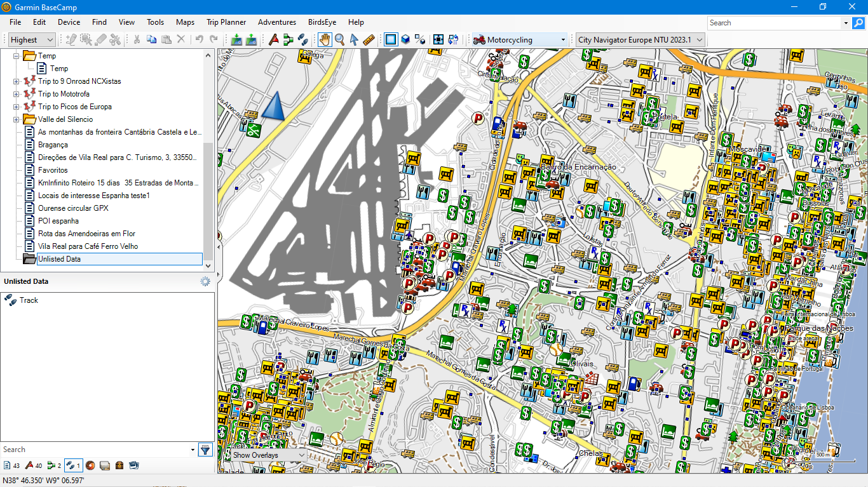Click the blue triangle position marker on map

click(273, 105)
